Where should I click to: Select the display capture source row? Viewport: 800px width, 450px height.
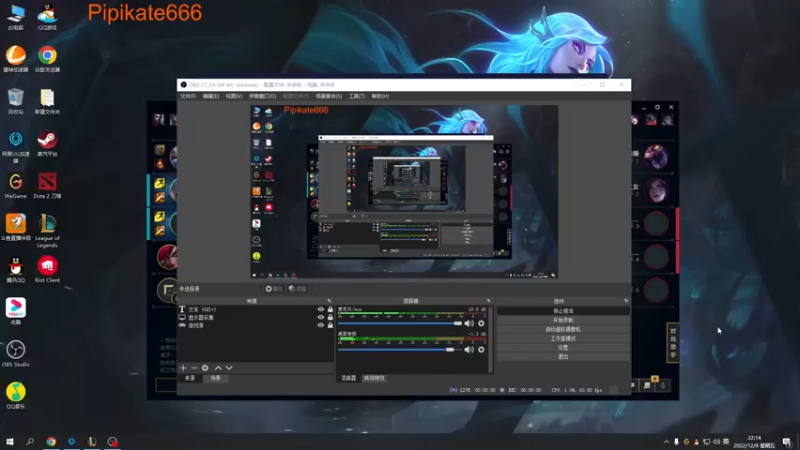256,317
